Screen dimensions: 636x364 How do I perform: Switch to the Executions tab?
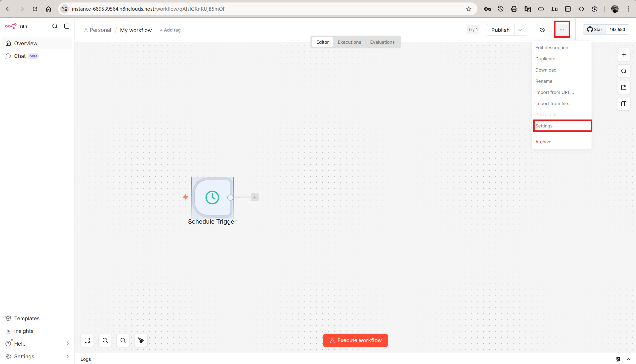[349, 42]
